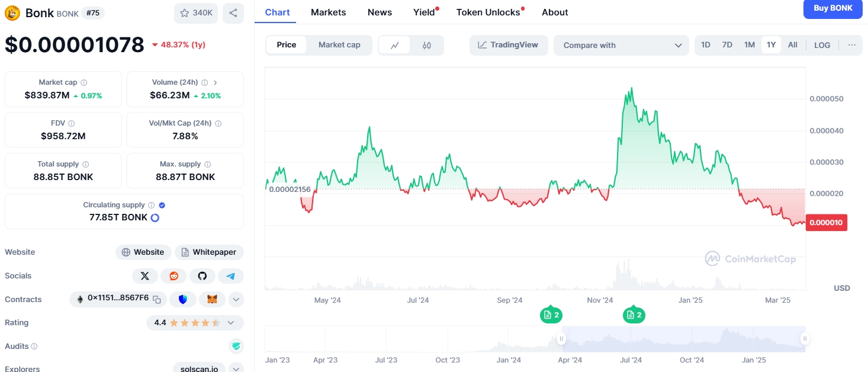
Task: Switch chart to Market cap view
Action: tap(339, 45)
